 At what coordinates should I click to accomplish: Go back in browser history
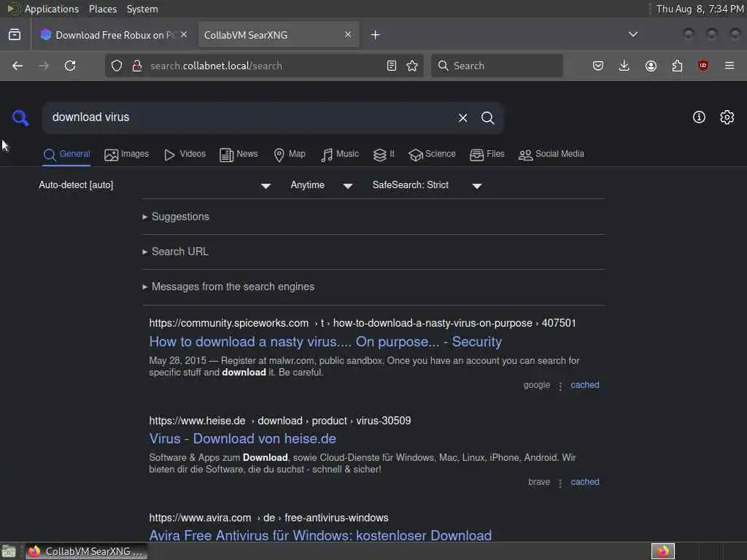click(18, 66)
